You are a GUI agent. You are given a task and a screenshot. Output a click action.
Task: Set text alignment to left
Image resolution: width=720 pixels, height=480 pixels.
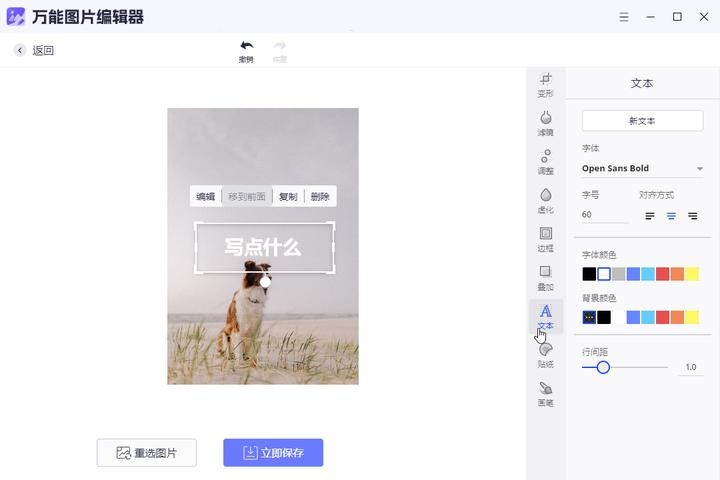point(650,216)
